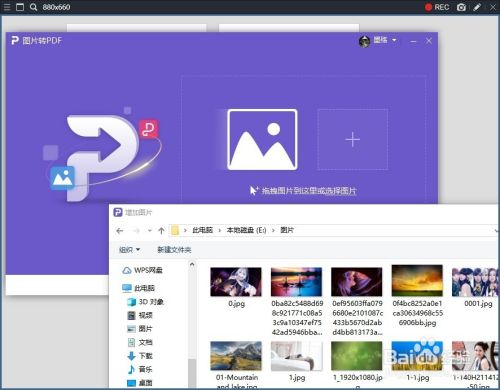Click the 拖拽图片到这里或选择图片 link
Image resolution: width=500 pixels, height=390 pixels.
coord(309,191)
